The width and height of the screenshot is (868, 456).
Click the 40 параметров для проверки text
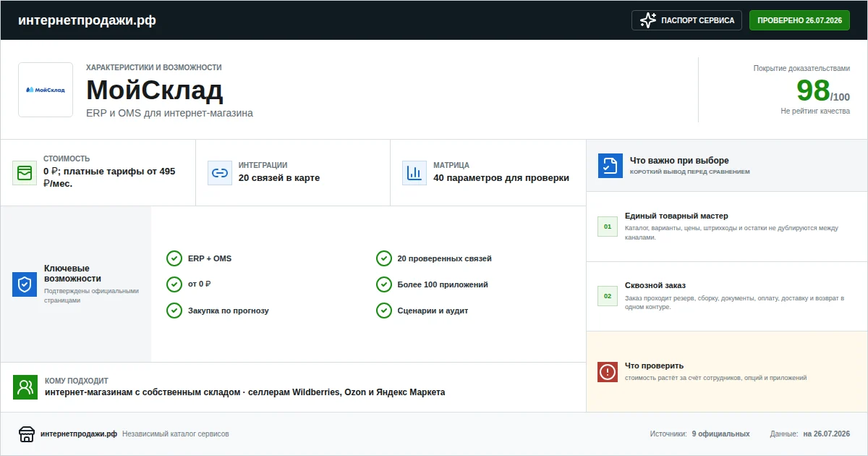click(x=501, y=178)
